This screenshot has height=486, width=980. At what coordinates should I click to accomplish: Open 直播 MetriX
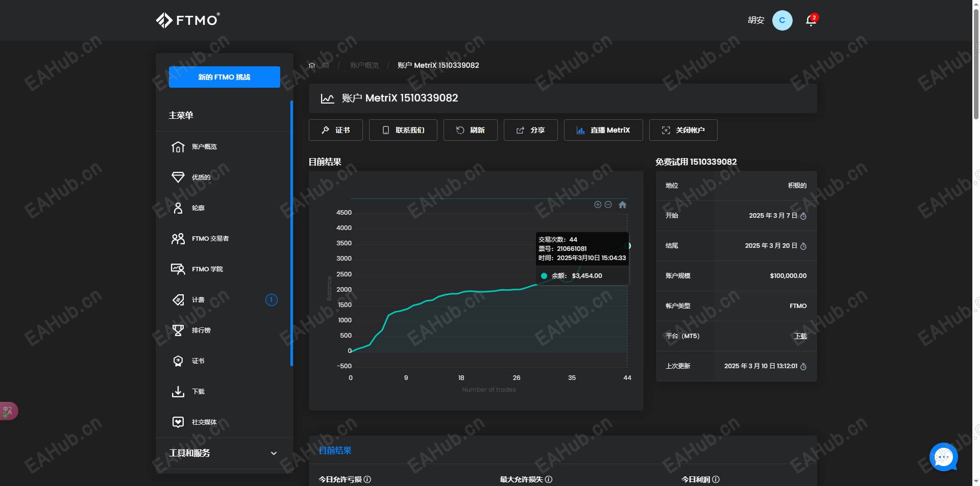point(603,130)
